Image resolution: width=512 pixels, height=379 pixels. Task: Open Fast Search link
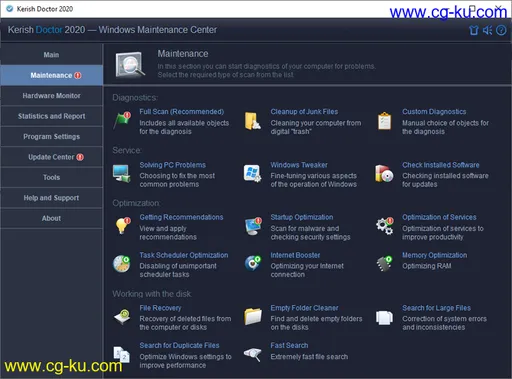coord(289,346)
